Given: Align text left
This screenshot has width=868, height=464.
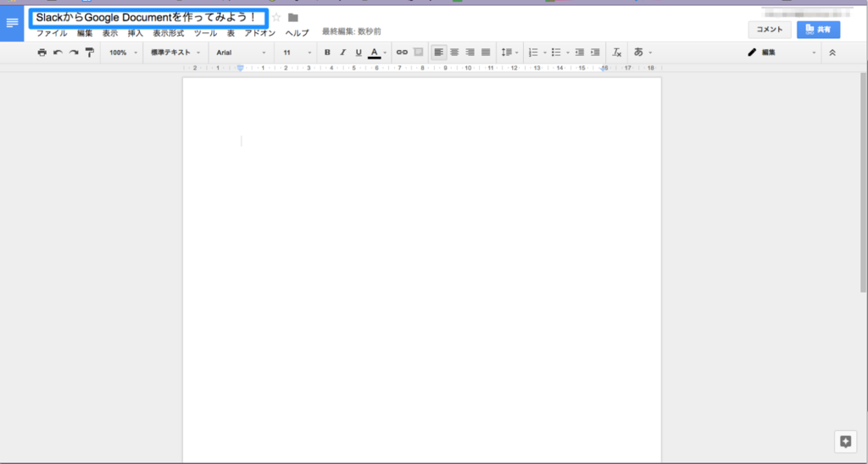Looking at the screenshot, I should coord(438,53).
